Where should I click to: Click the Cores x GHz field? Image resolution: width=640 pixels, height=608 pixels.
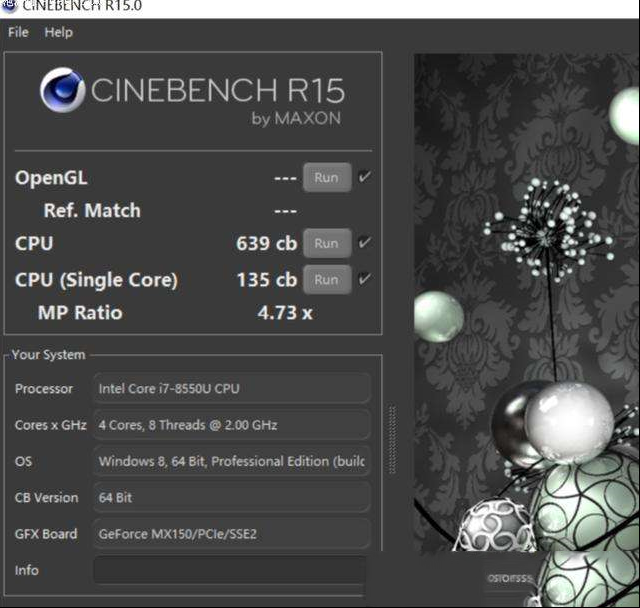tap(232, 425)
